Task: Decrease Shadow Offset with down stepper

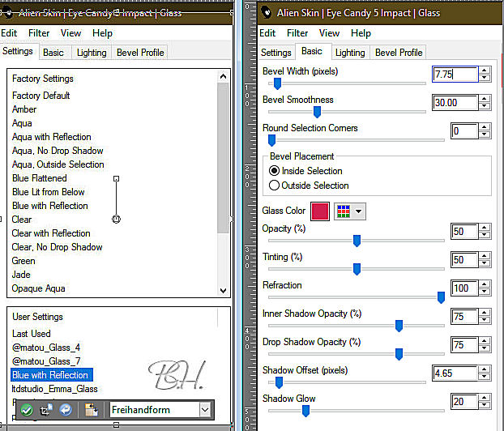Action: coord(485,378)
